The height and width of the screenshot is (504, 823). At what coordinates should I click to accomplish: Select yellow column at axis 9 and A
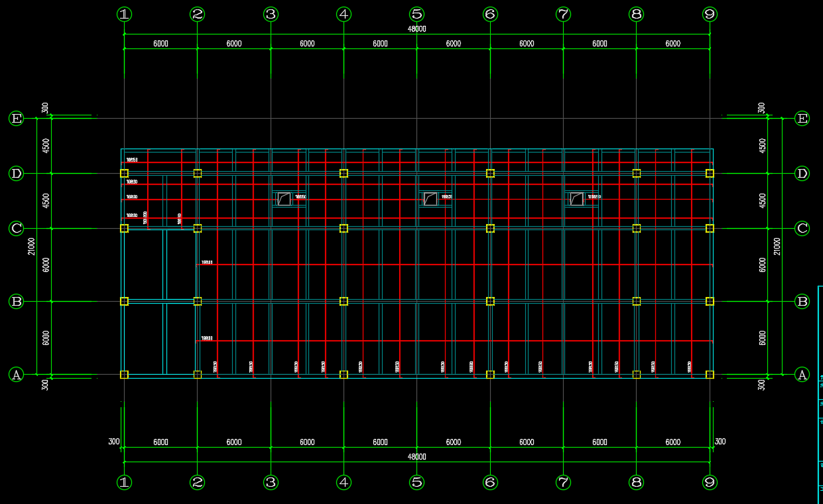pyautogui.click(x=710, y=375)
